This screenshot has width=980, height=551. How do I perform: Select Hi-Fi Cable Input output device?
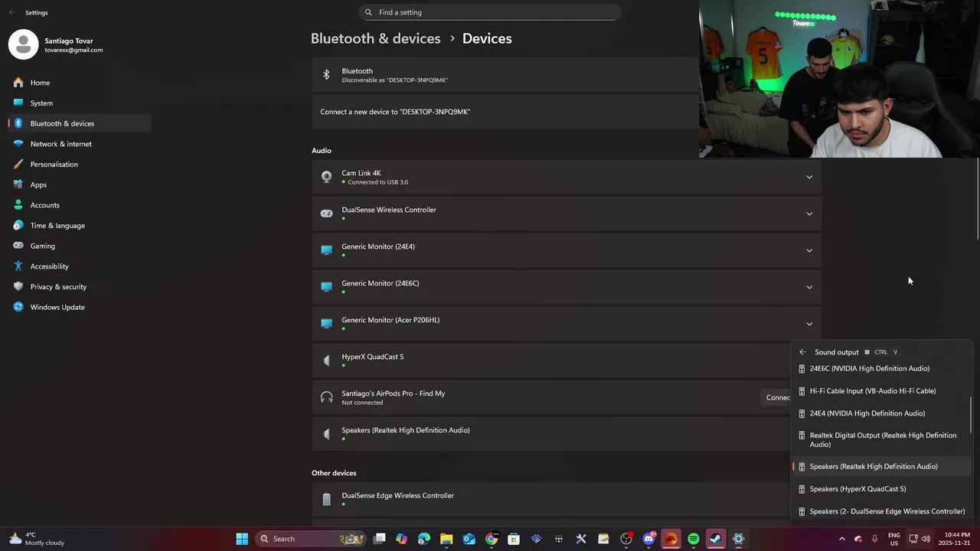point(880,391)
